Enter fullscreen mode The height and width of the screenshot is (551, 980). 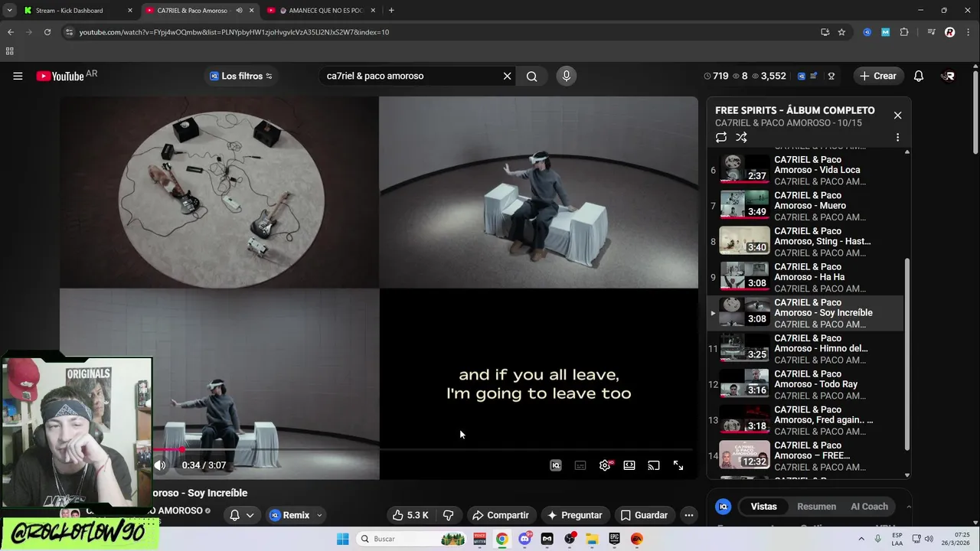(678, 465)
